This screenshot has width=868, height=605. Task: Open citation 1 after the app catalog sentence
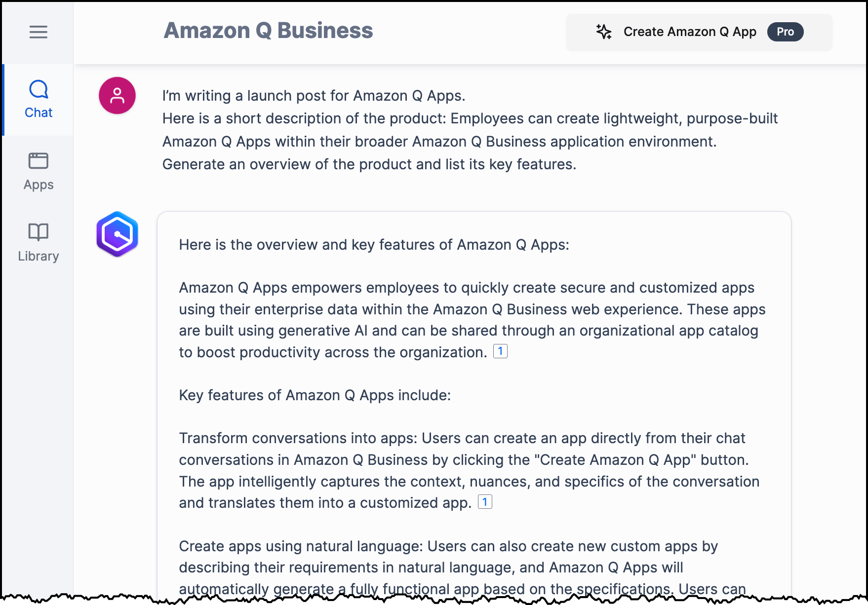501,351
